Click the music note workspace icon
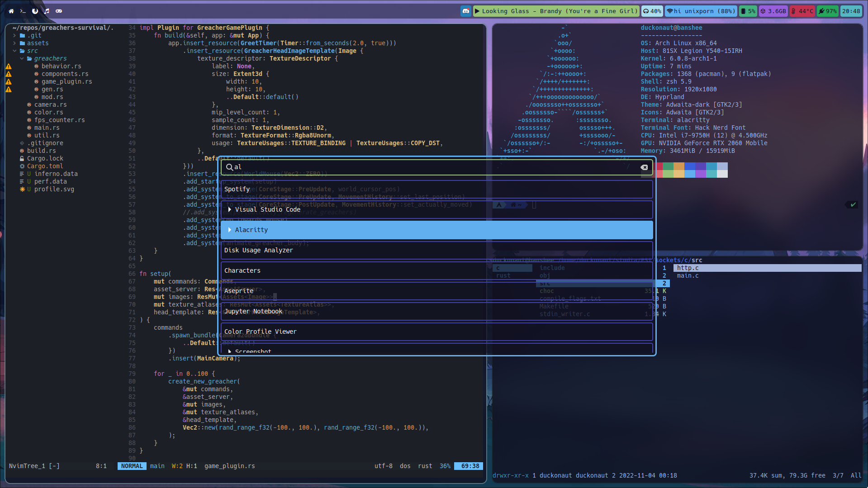The height and width of the screenshot is (488, 868). pos(47,11)
